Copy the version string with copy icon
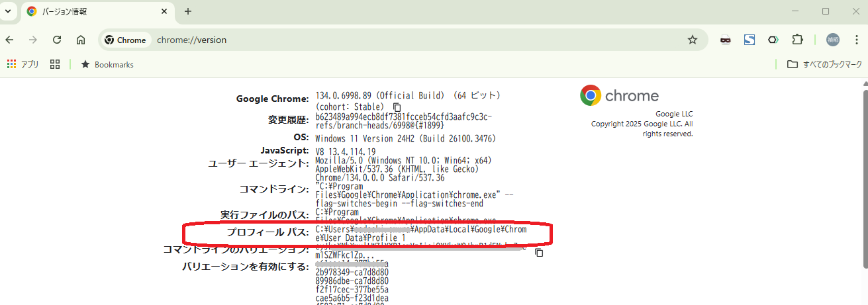Viewport: 868px width, 305px height. point(397,107)
